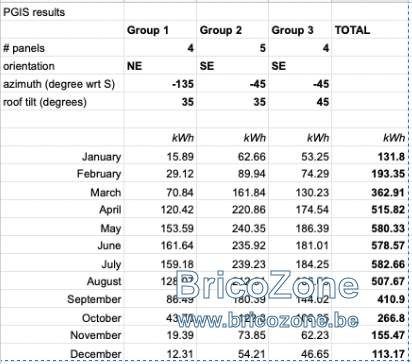Select the azimuth value -135 cell

click(x=160, y=84)
